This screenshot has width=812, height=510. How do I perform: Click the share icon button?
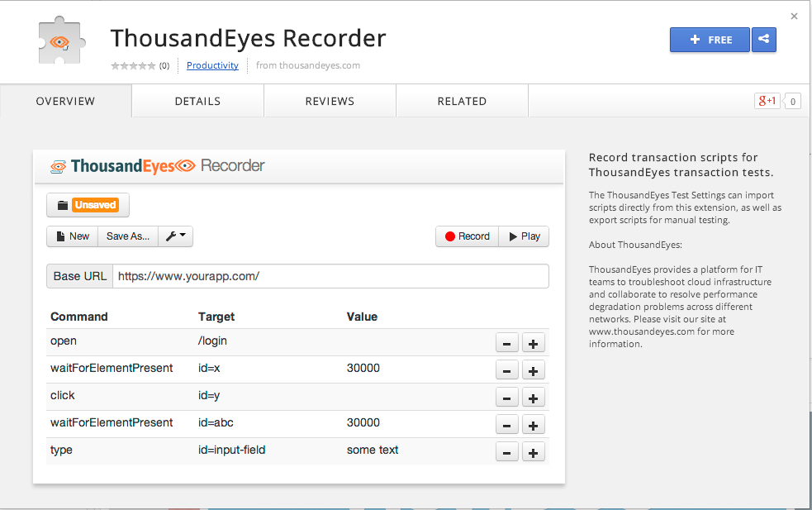[763, 40]
